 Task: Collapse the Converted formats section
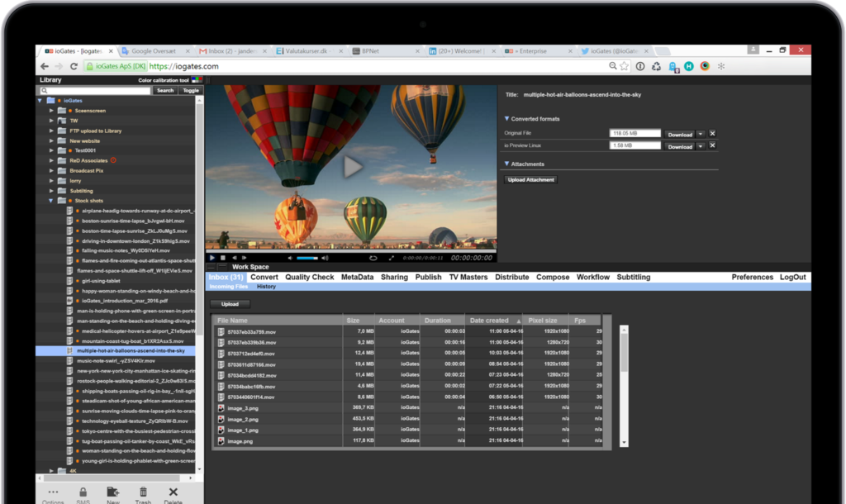pos(507,119)
